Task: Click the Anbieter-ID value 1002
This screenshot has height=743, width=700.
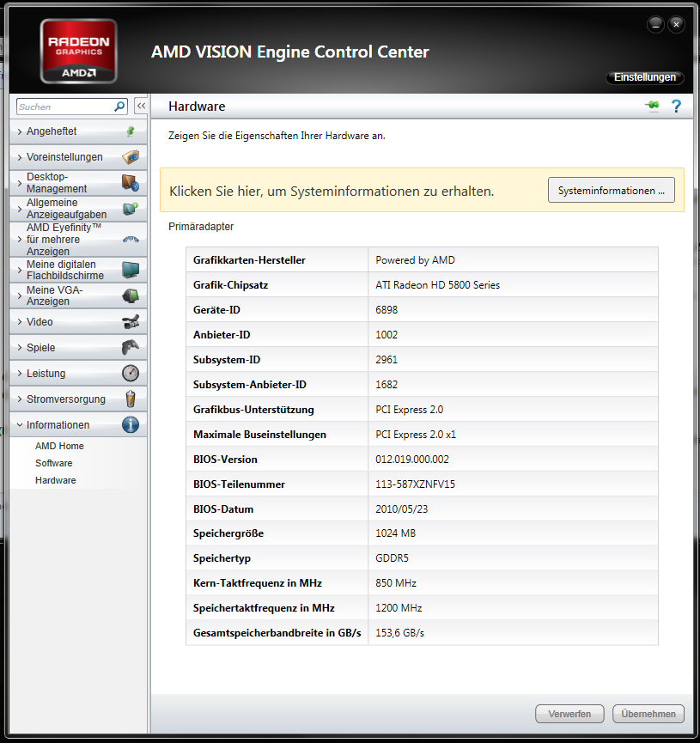Action: [x=387, y=335]
